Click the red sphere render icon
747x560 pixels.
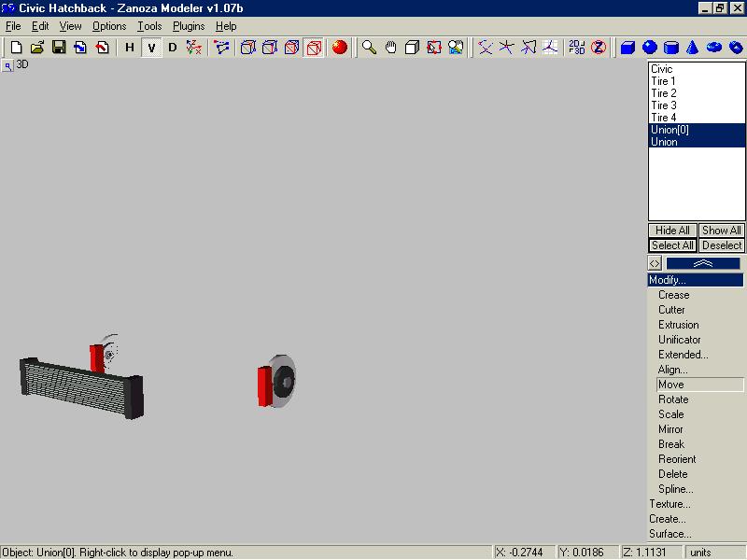340,48
